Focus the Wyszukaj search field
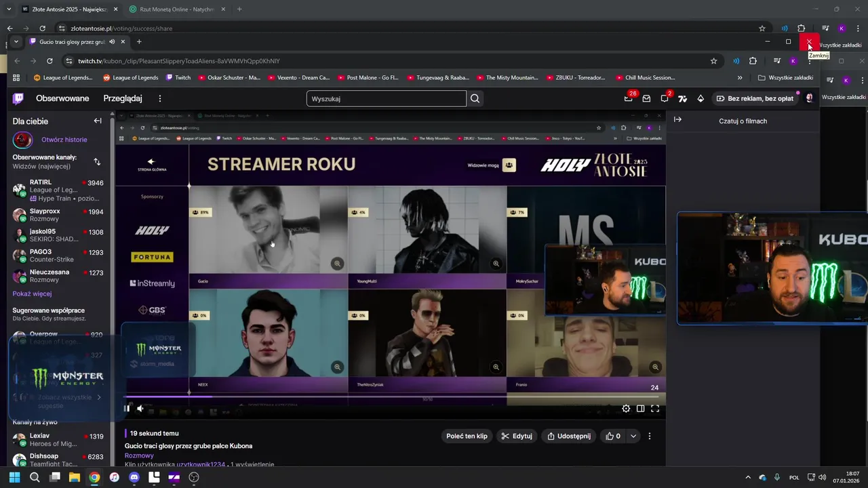This screenshot has height=488, width=868. pos(387,98)
